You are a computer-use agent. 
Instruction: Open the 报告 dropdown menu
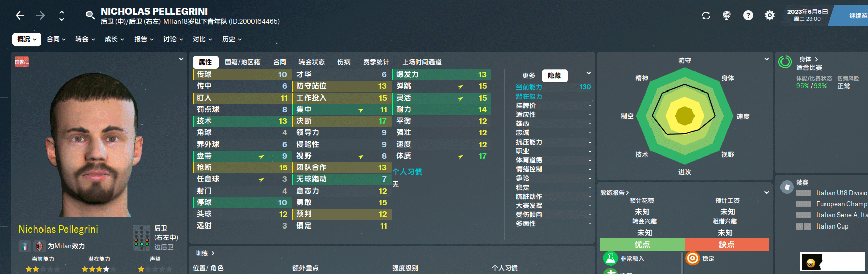point(144,39)
